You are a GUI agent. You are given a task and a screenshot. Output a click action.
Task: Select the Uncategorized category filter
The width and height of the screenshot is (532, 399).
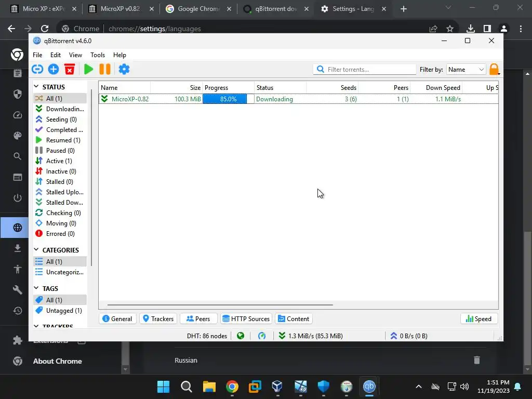[x=60, y=272]
